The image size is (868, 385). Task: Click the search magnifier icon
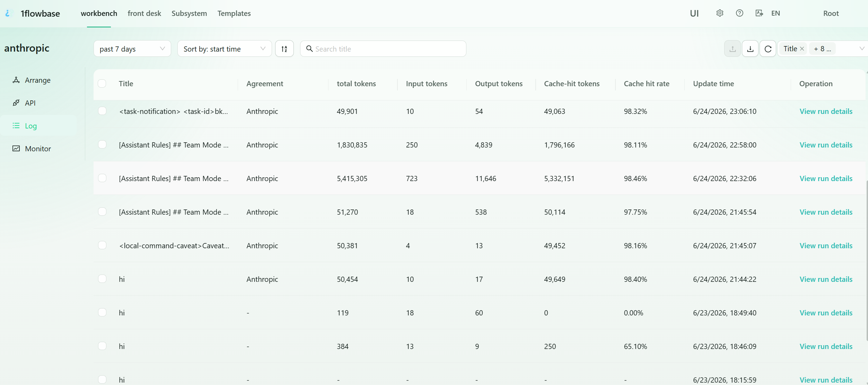[x=309, y=49]
